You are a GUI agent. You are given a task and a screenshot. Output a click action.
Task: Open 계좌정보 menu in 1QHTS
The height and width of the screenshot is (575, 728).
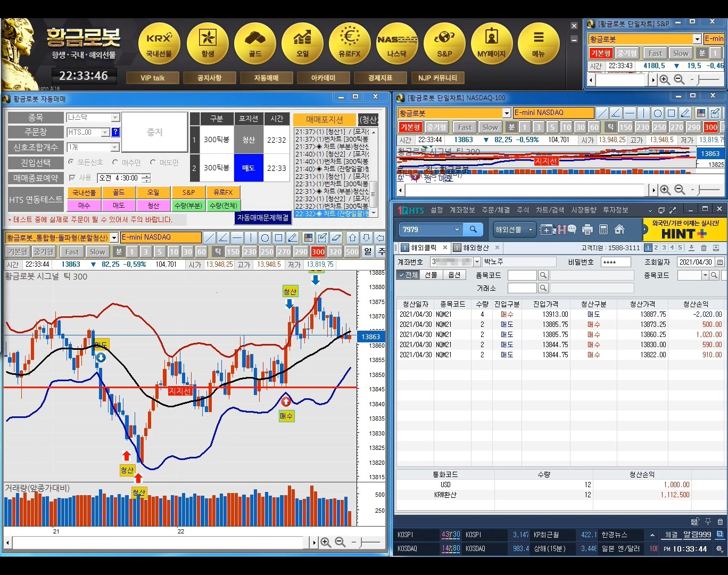(462, 210)
